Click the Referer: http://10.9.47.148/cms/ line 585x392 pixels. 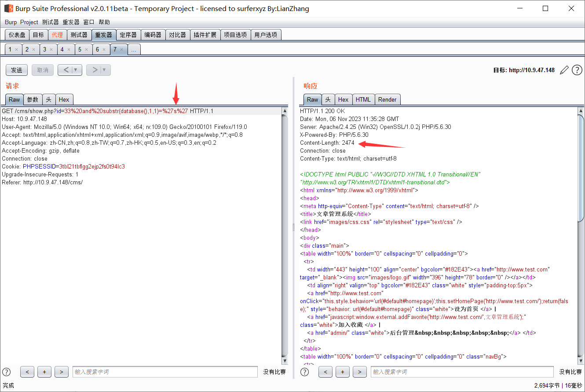tap(42, 182)
